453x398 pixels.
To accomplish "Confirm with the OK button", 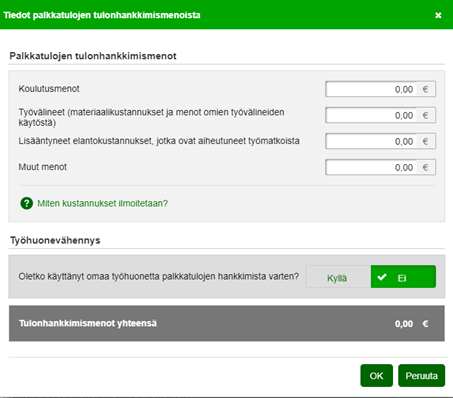I will point(376,376).
